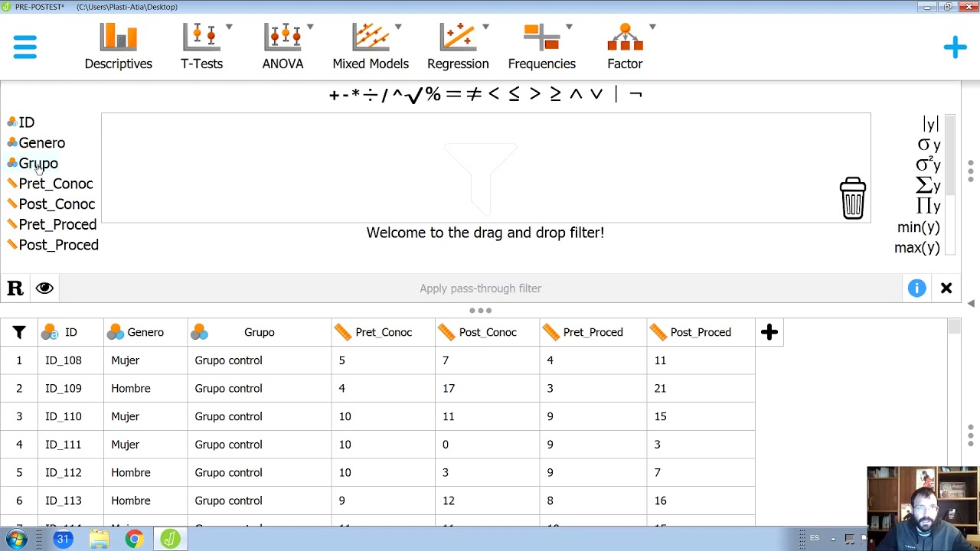Insert the division ÷ operator
Screen dimensions: 980x551
click(371, 94)
